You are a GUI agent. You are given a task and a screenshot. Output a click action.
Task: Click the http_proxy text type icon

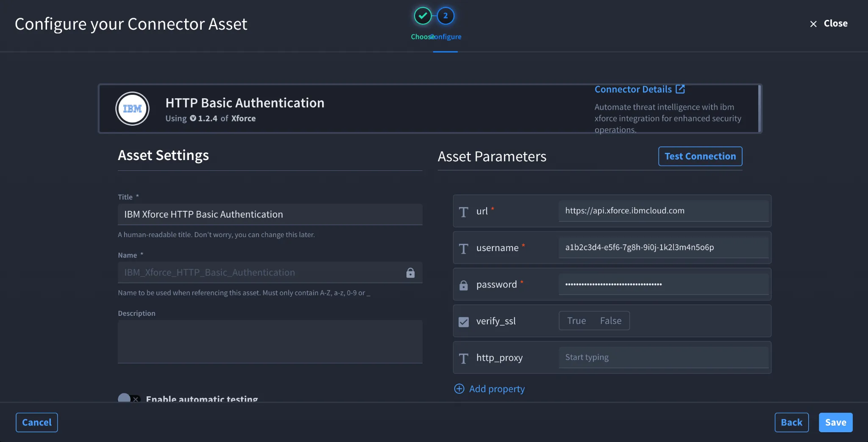pyautogui.click(x=464, y=359)
